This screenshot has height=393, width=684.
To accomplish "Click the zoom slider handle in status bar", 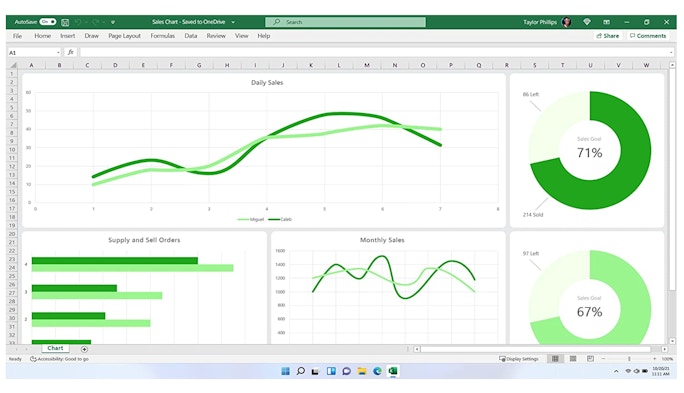I will 629,359.
